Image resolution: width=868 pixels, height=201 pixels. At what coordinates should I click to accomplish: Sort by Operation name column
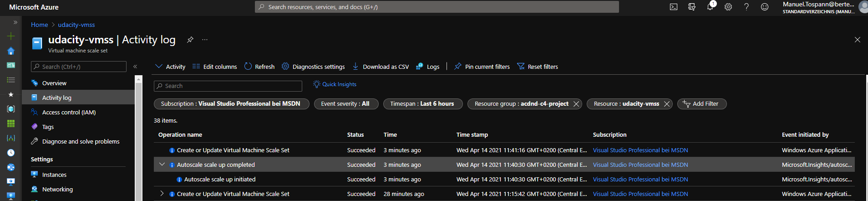point(180,134)
